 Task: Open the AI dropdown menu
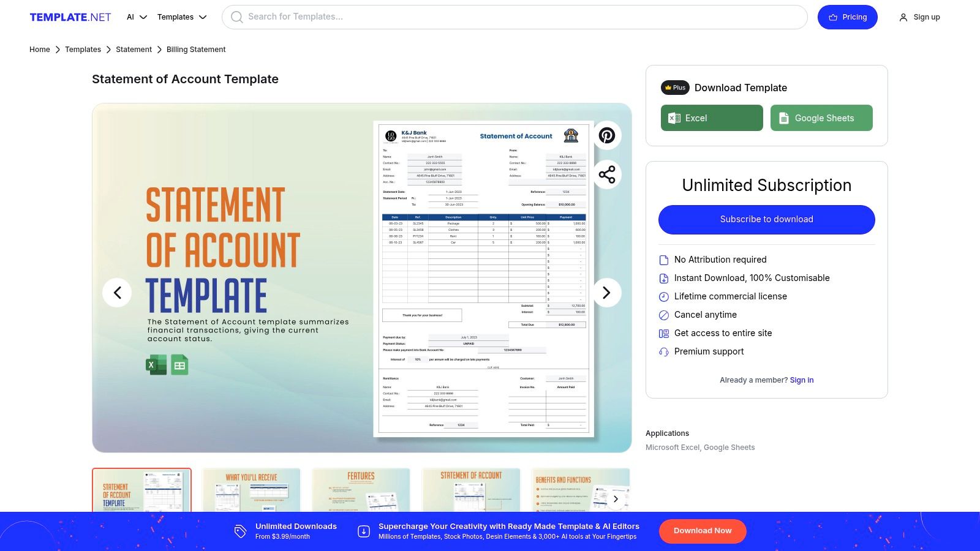click(x=137, y=17)
